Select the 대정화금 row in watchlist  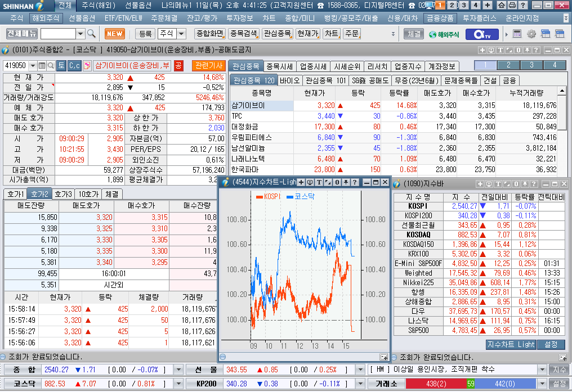point(394,127)
